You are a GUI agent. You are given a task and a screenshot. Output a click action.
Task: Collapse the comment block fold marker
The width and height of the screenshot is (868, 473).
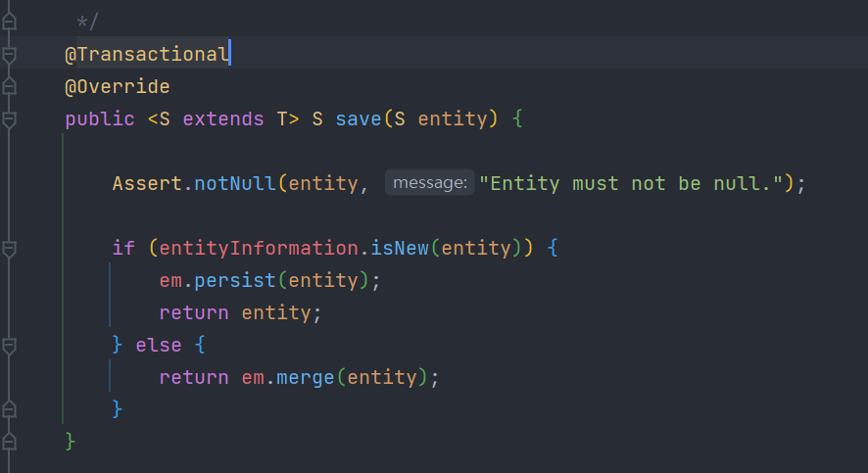click(x=9, y=22)
